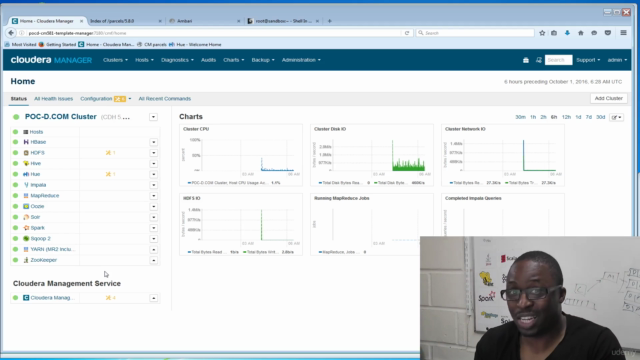
Task: Click the ZooKeeper service icon
Action: pyautogui.click(x=26, y=260)
